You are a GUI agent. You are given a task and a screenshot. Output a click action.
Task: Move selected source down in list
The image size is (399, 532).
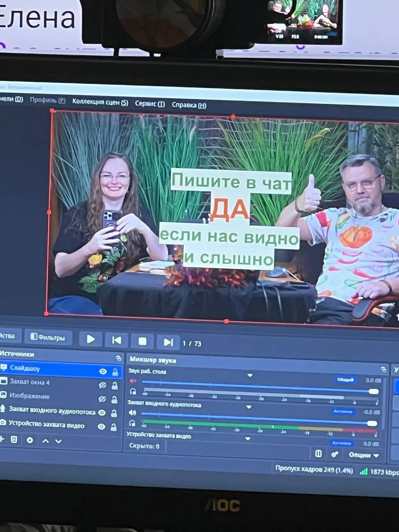coord(59,441)
